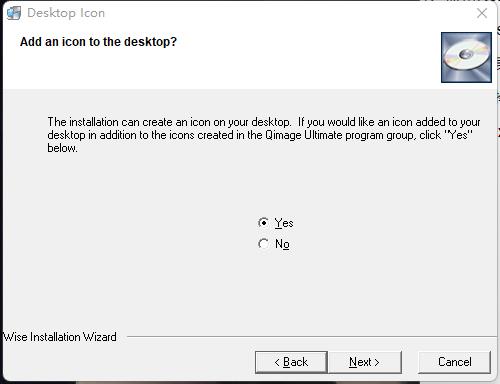Click the "Wise Installation Wizard" label
Image resolution: width=500 pixels, height=384 pixels.
[x=60, y=337]
